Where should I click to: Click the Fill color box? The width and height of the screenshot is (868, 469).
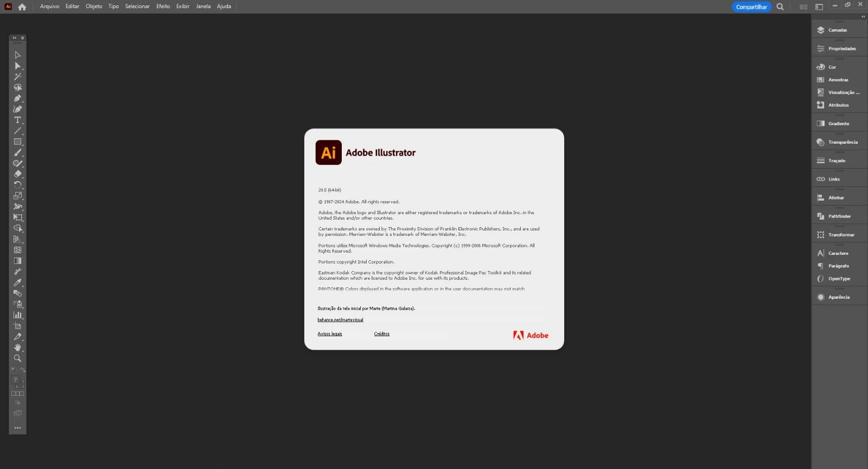(16, 380)
